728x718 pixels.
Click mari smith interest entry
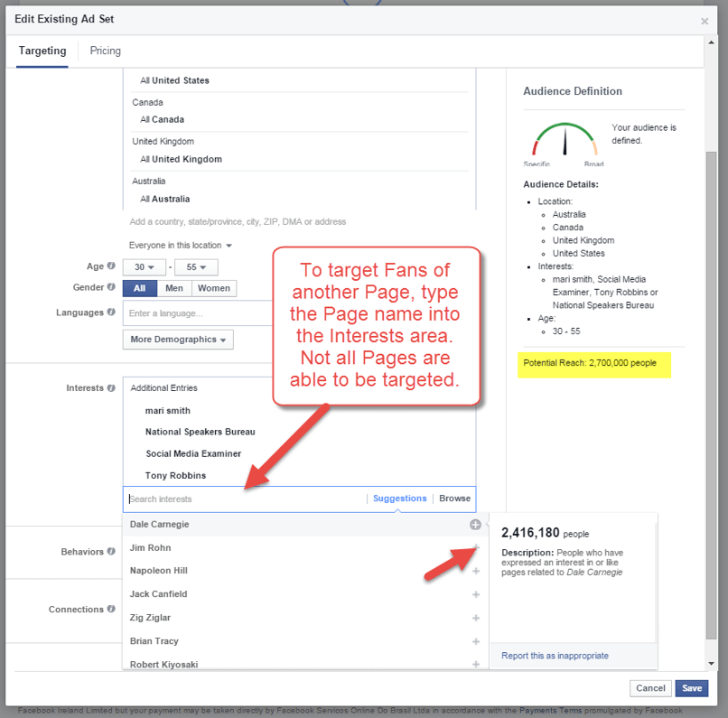[x=168, y=411]
